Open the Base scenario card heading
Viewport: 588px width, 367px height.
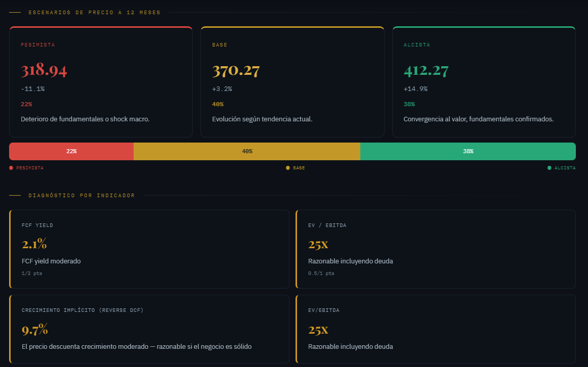(x=220, y=45)
